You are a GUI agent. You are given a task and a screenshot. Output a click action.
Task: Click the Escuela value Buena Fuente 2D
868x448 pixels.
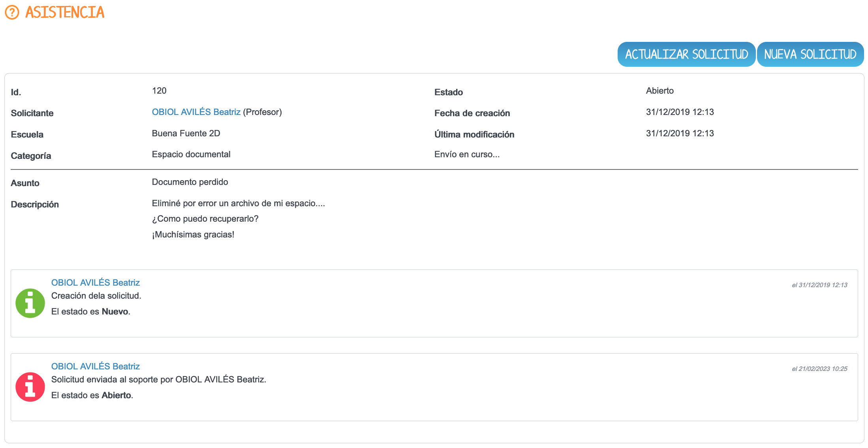(x=186, y=134)
